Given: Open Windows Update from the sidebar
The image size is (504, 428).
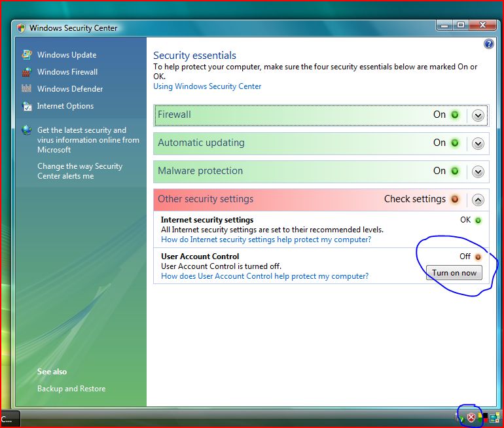Looking at the screenshot, I should (67, 55).
